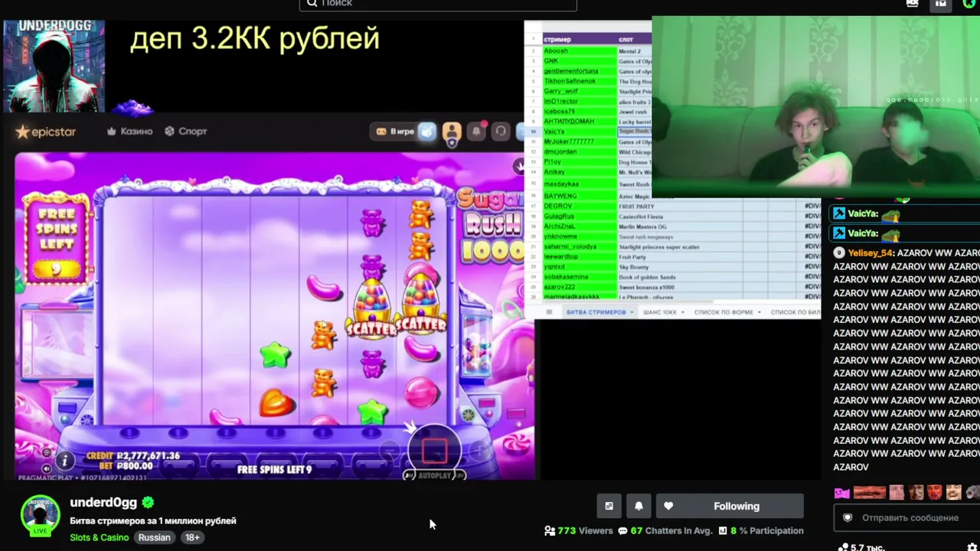The image size is (980, 551).
Task: Click the Following button
Action: pyautogui.click(x=730, y=506)
